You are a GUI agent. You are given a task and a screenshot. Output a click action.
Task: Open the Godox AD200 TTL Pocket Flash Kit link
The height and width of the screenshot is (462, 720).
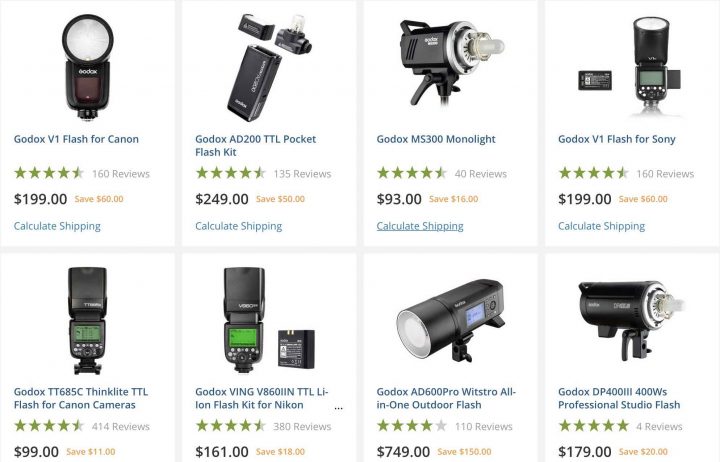tap(255, 146)
